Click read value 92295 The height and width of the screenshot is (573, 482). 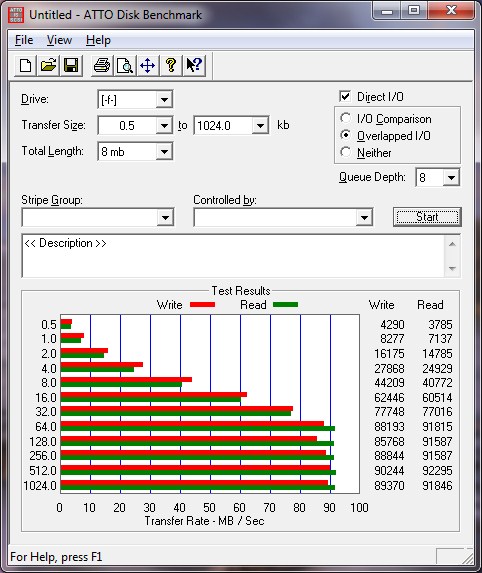[x=437, y=470]
